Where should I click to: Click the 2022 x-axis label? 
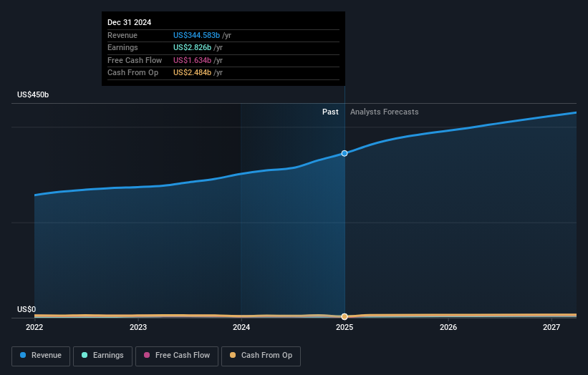pyautogui.click(x=34, y=327)
